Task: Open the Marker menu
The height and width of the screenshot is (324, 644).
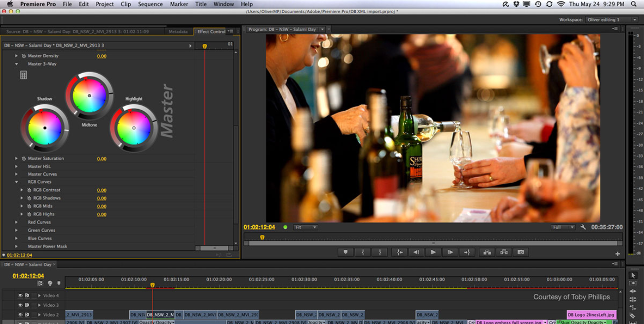Action: click(179, 4)
